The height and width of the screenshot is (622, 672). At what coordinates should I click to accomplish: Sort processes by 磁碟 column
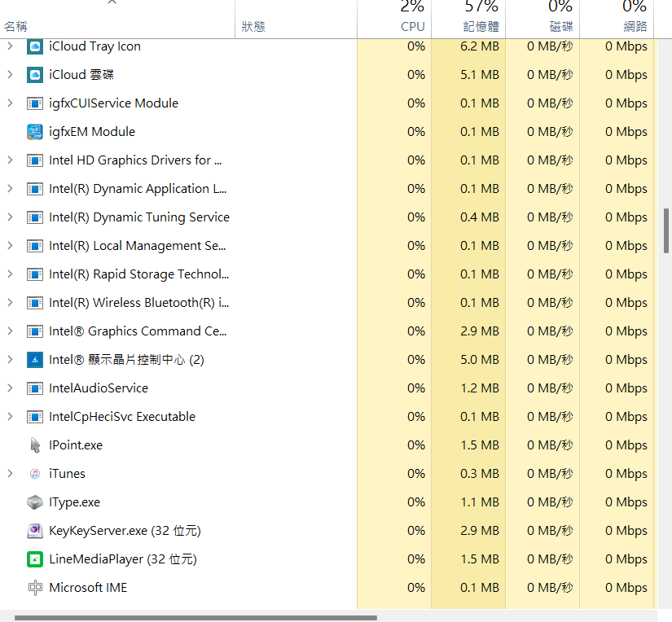(x=542, y=20)
